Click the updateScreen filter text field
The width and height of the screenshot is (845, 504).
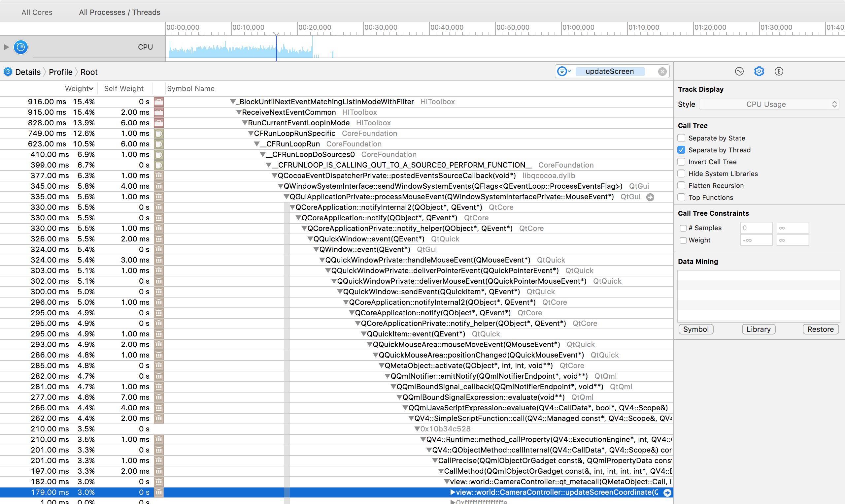[610, 71]
